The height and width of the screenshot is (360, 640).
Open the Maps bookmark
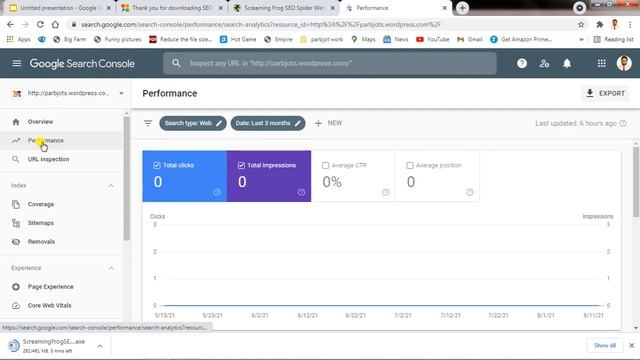363,39
